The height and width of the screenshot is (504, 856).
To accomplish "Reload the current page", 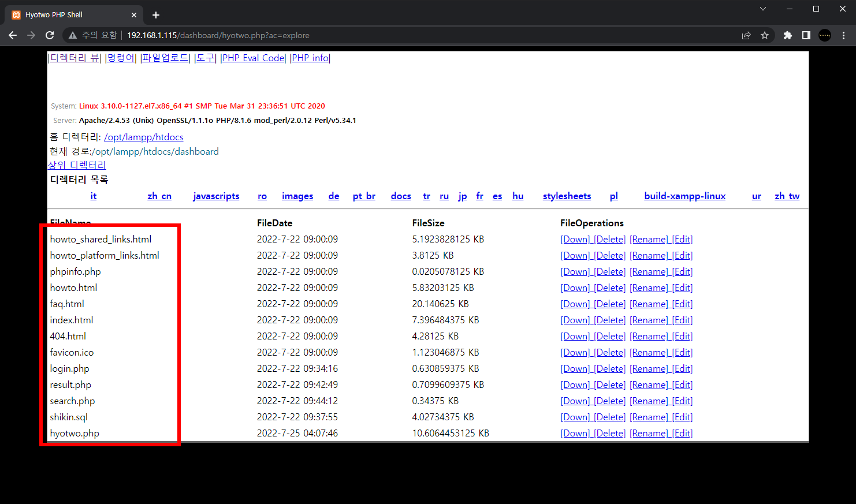I will coord(50,35).
